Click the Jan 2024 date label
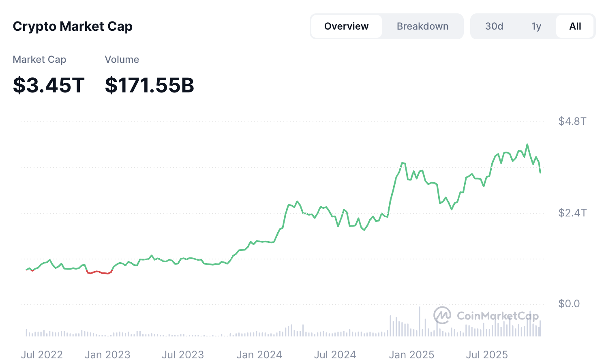Viewport: 604px width, 364px height. (259, 354)
